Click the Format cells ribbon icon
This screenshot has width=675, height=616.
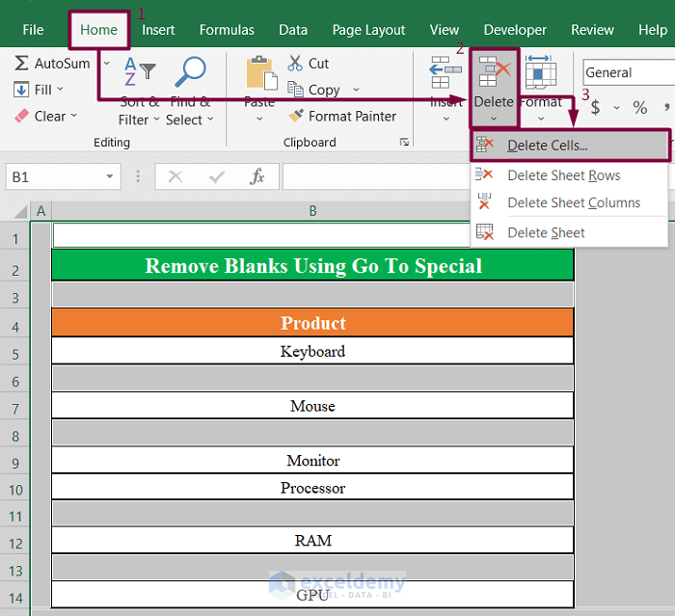pos(541,72)
